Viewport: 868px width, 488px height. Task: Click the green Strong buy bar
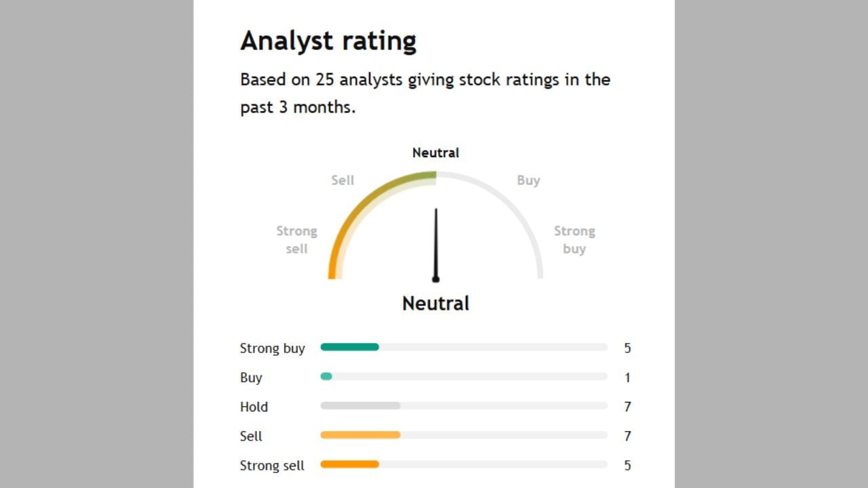[x=349, y=347]
